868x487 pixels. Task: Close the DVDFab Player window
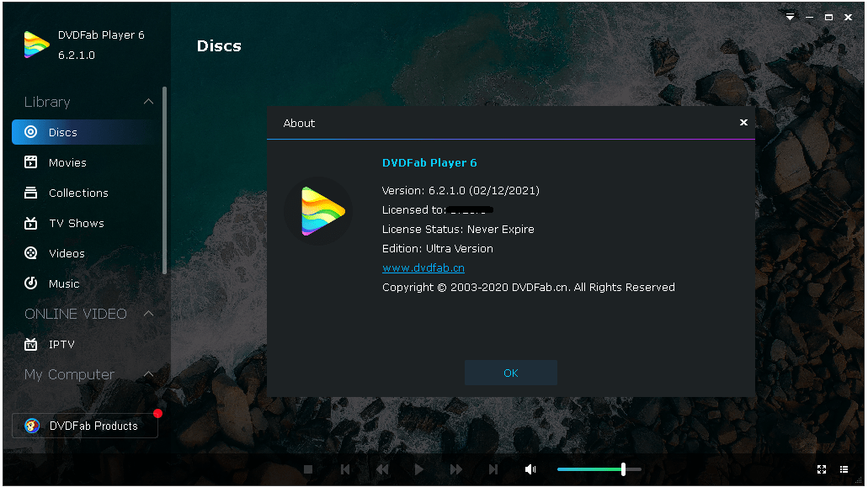tap(848, 17)
